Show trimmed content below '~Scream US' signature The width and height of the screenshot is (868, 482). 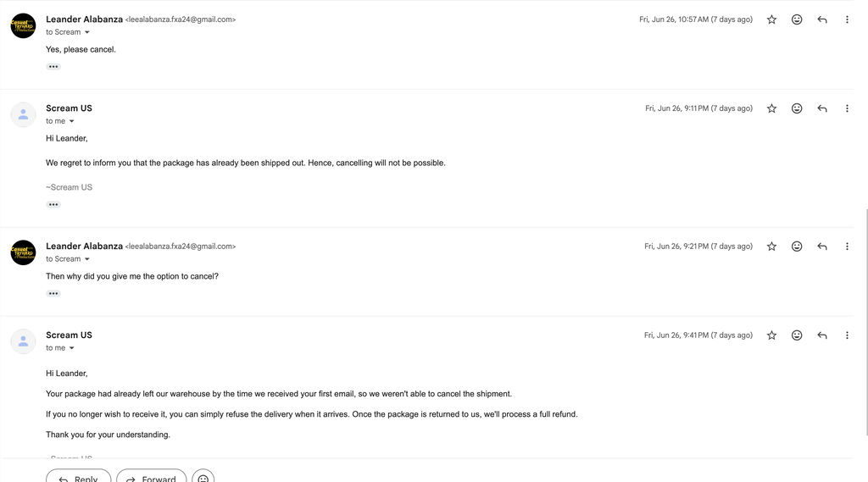53,204
